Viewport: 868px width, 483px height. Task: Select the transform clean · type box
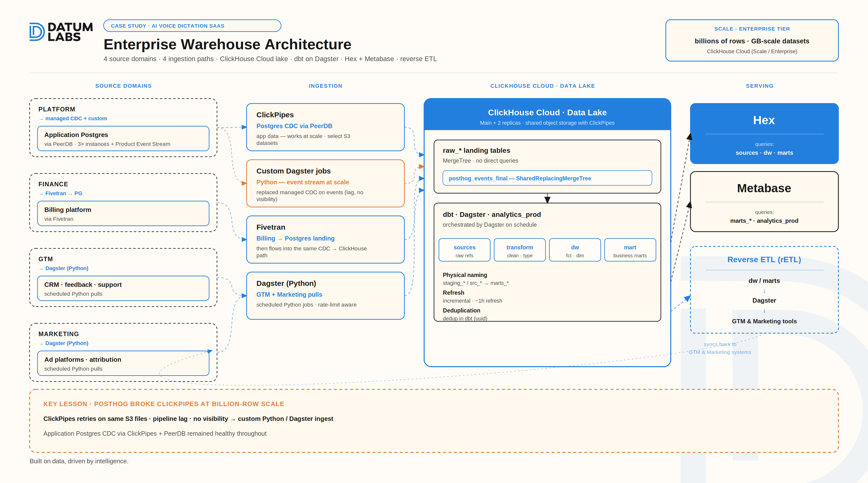tap(520, 250)
